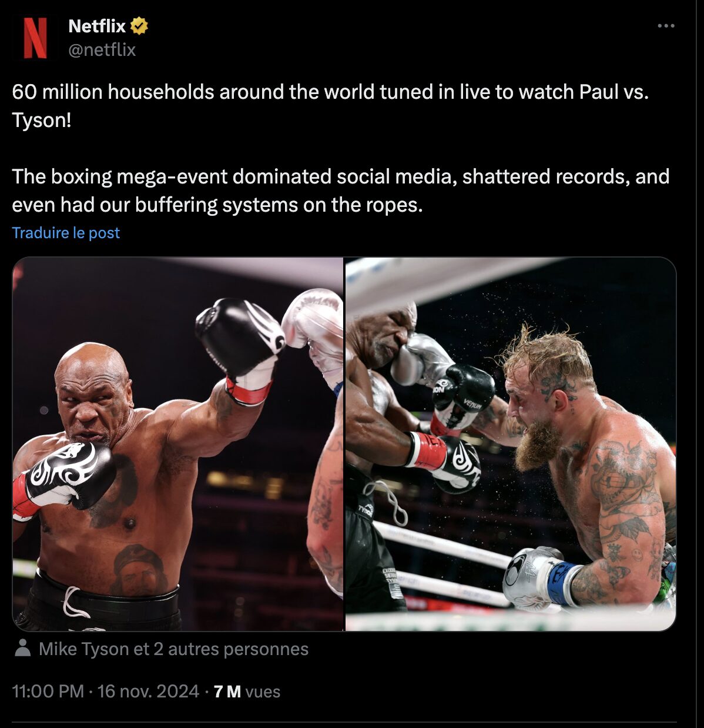Click the '60 million households' tweet sentence
The height and width of the screenshot is (728, 704).
point(330,106)
